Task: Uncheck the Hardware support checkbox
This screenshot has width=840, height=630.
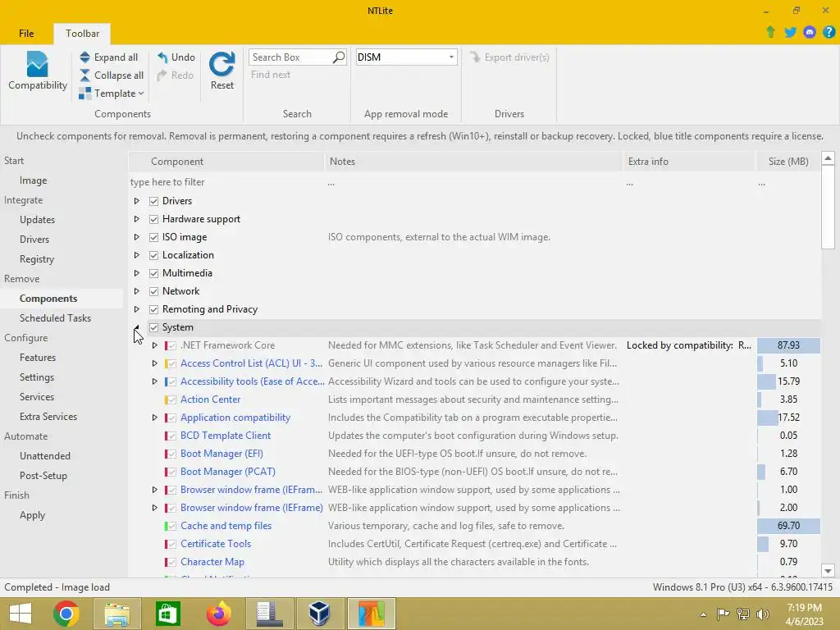Action: click(153, 219)
